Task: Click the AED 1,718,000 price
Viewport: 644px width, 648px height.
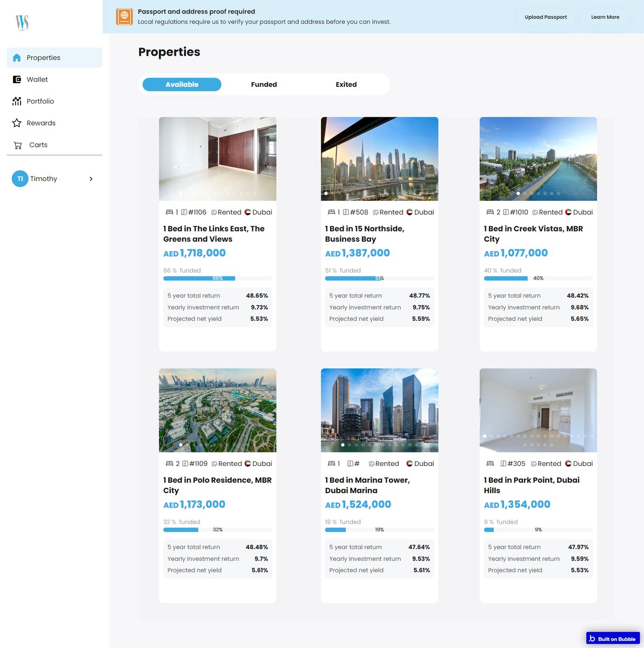Action: coord(194,253)
